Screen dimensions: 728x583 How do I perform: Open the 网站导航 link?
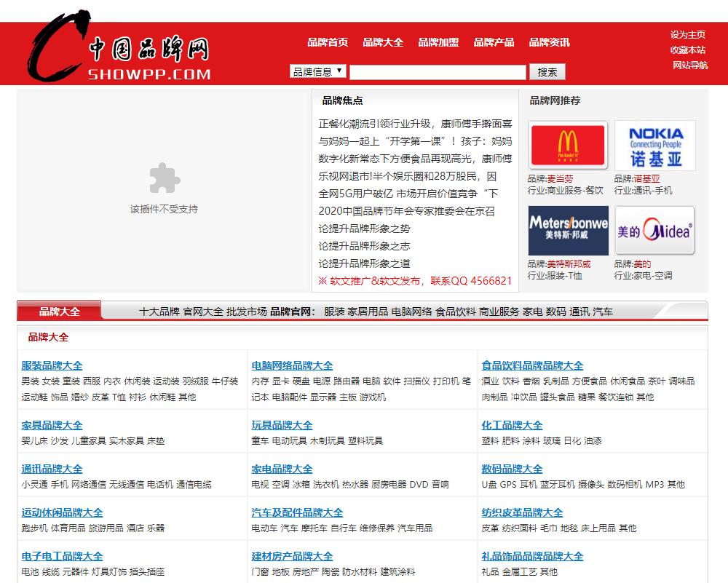pyautogui.click(x=689, y=65)
